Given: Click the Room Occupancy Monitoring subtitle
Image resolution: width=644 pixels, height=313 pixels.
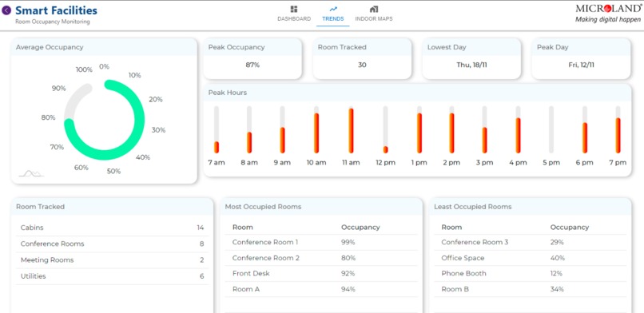Looking at the screenshot, I should pyautogui.click(x=53, y=22).
